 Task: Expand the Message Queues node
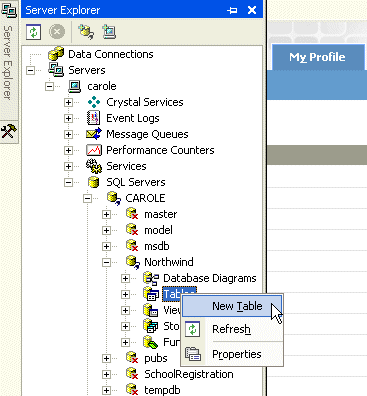68,134
